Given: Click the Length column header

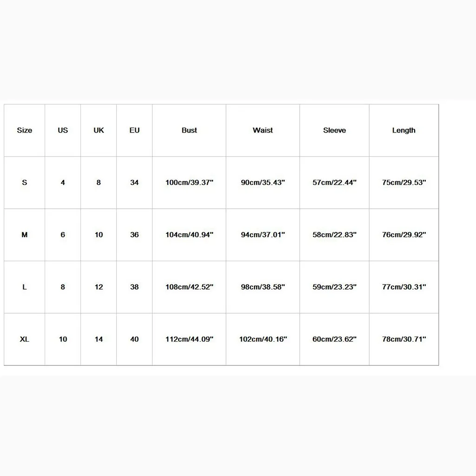Looking at the screenshot, I should click(404, 131).
